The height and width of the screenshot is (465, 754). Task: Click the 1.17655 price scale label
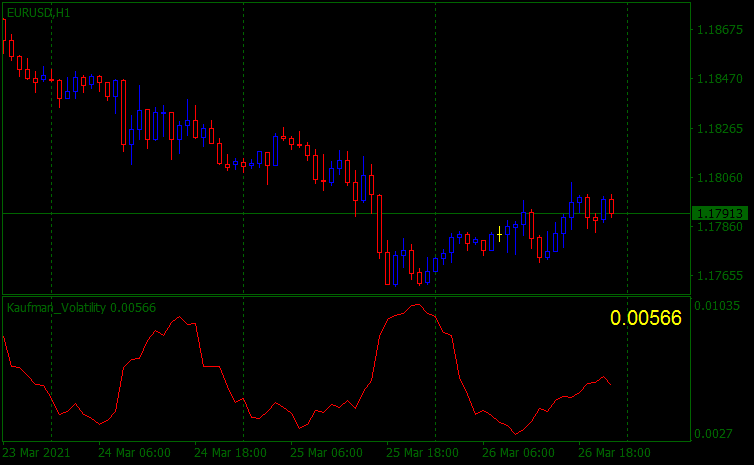pos(720,276)
